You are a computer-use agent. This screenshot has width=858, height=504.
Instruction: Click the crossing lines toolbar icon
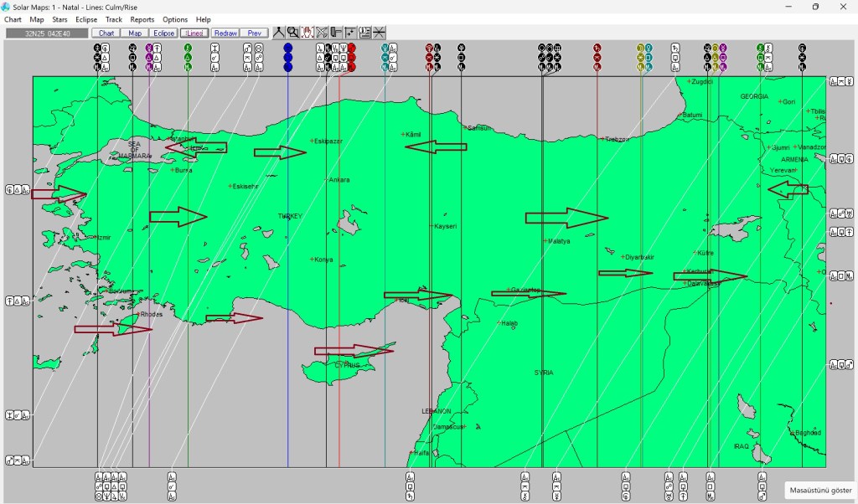[x=380, y=33]
